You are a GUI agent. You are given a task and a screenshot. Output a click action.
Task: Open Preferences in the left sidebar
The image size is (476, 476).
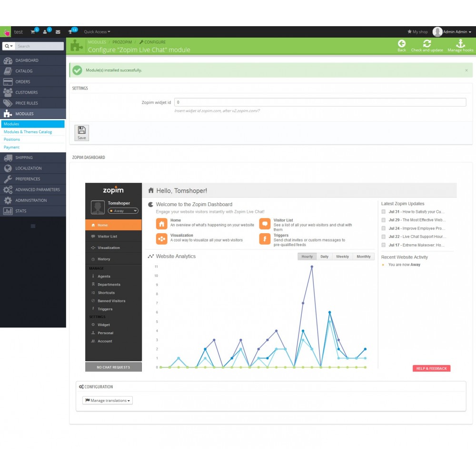click(x=33, y=179)
